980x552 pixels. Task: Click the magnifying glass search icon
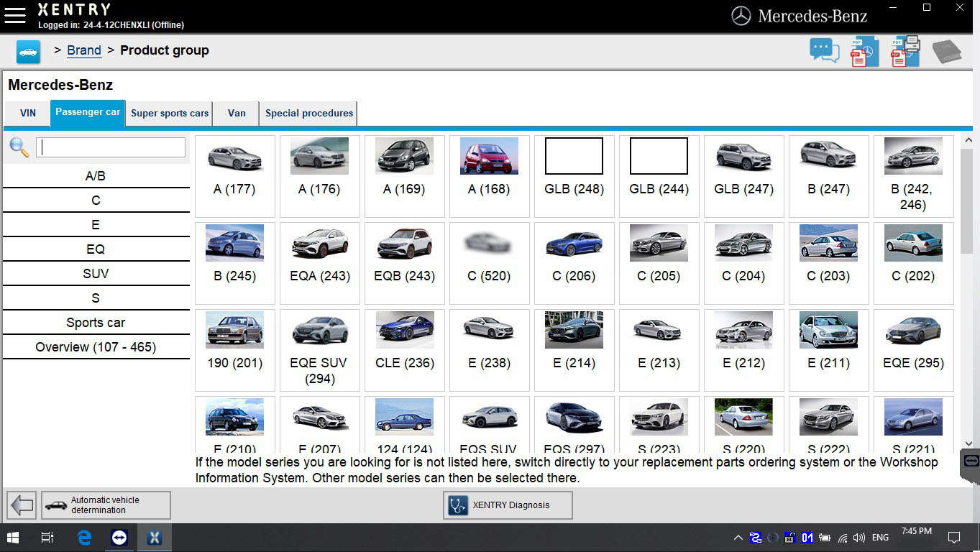pos(19,147)
